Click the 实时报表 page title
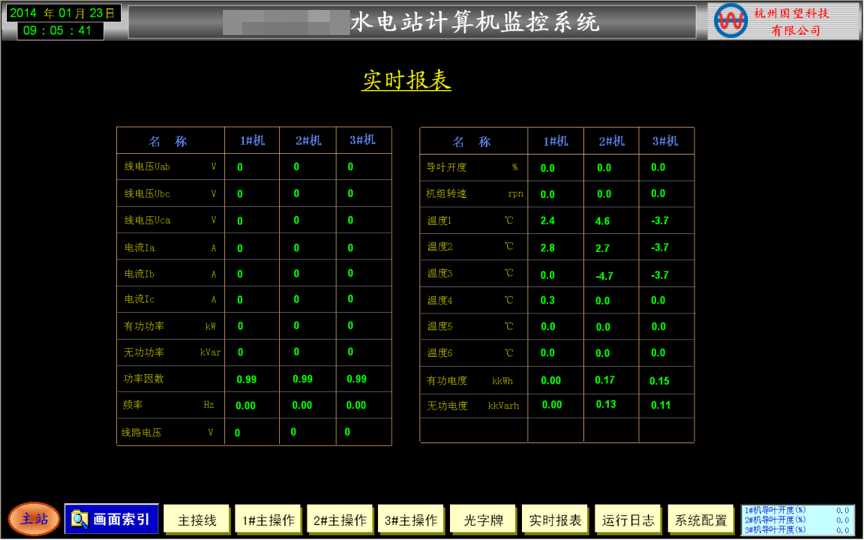Image resolution: width=864 pixels, height=540 pixels. point(406,81)
